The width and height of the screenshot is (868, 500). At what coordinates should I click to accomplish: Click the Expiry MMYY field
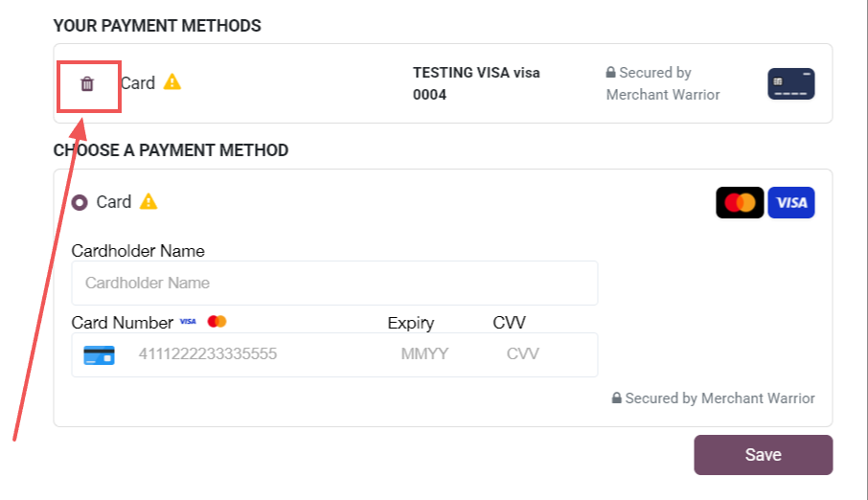point(424,354)
